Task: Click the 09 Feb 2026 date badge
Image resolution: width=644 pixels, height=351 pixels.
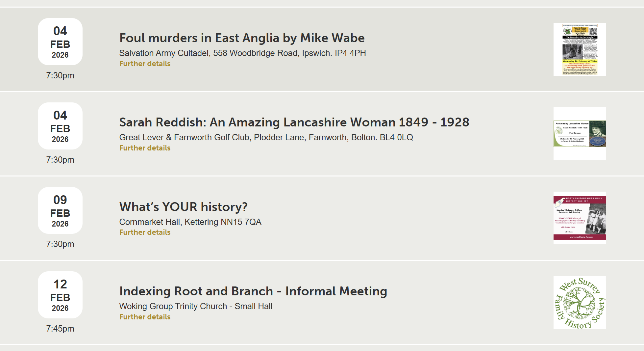Action: (60, 211)
